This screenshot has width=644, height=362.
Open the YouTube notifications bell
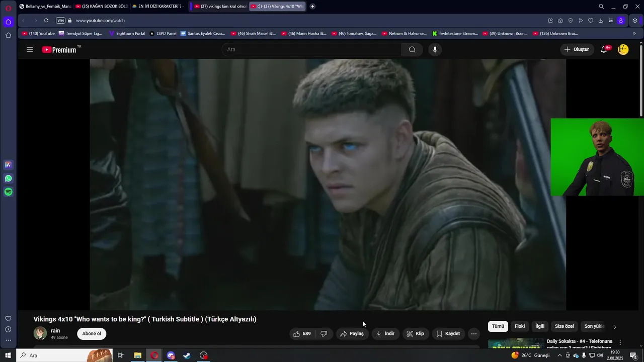[x=604, y=49]
